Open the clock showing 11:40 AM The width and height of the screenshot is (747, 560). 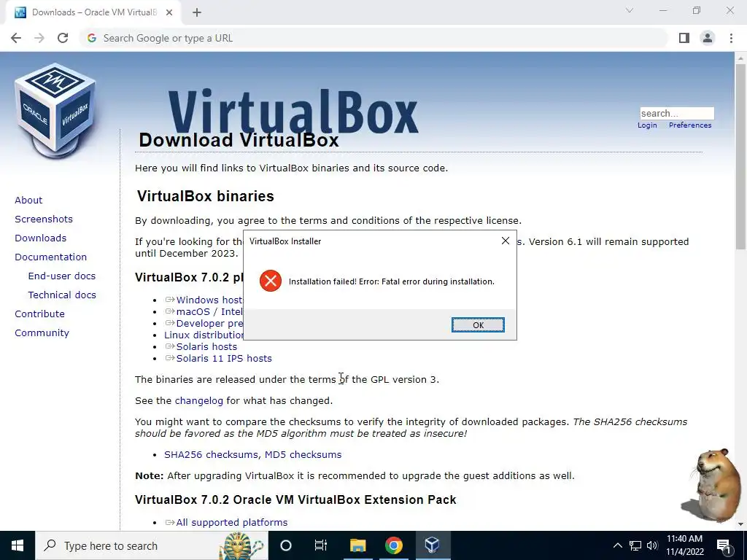point(684,545)
